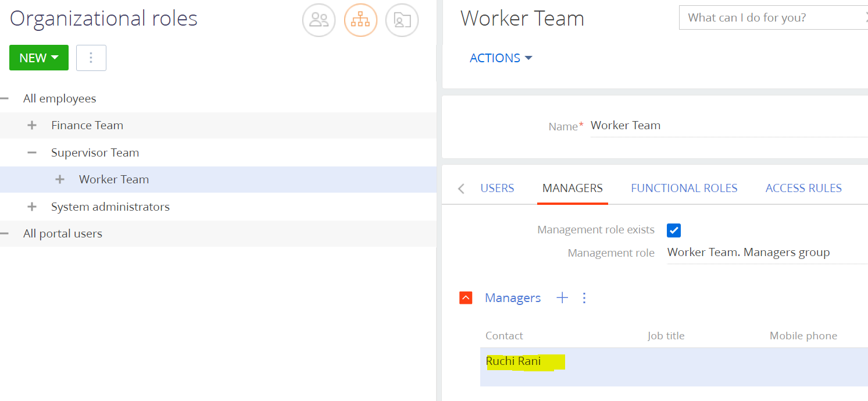868x401 pixels.
Task: Click the Contact column header
Action: (504, 336)
